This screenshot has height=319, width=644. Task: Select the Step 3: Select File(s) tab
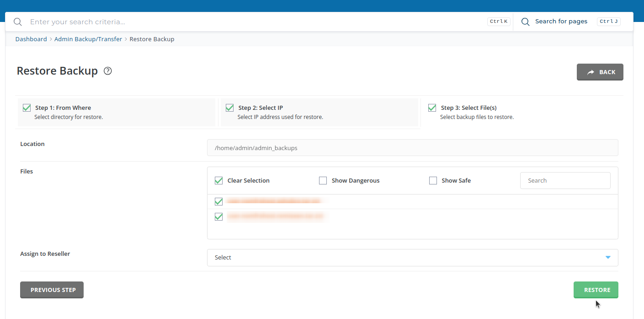pos(522,112)
